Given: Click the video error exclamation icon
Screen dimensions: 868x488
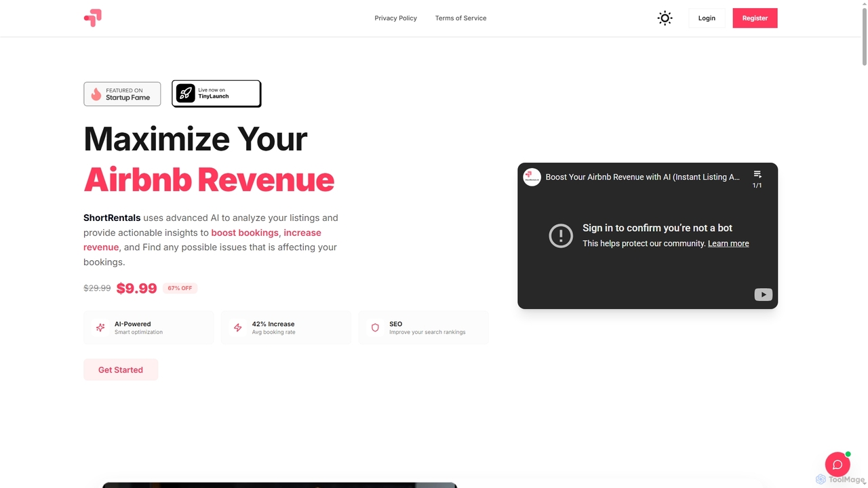Looking at the screenshot, I should point(561,235).
